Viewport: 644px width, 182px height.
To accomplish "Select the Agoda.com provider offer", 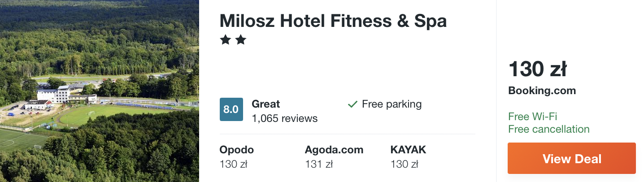I will pos(334,157).
